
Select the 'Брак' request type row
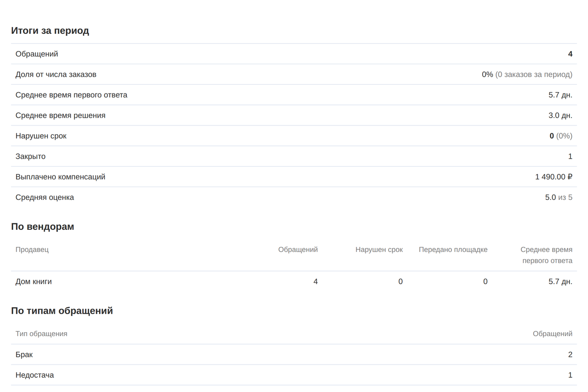click(x=294, y=355)
